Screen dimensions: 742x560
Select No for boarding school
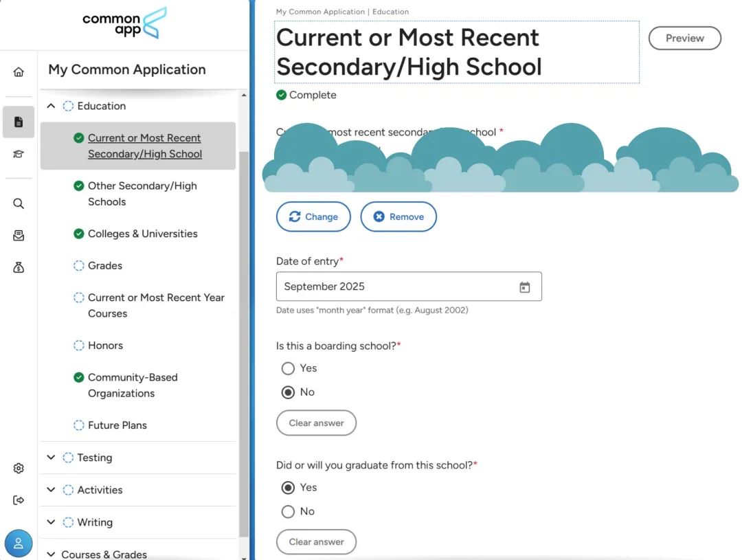pyautogui.click(x=288, y=392)
